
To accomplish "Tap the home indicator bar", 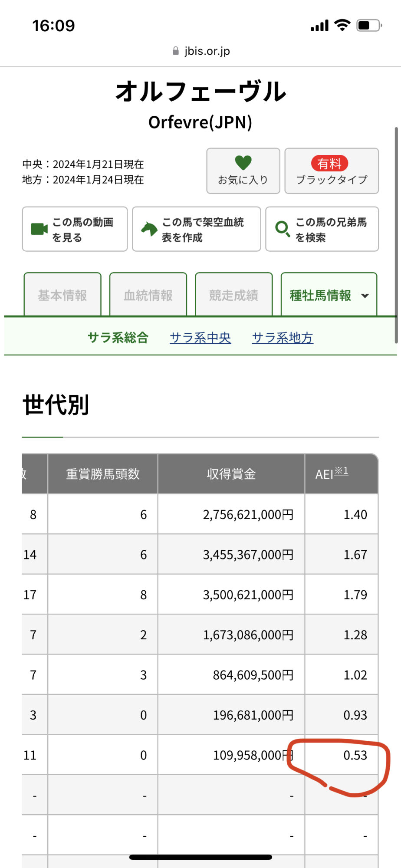I will tap(200, 857).
